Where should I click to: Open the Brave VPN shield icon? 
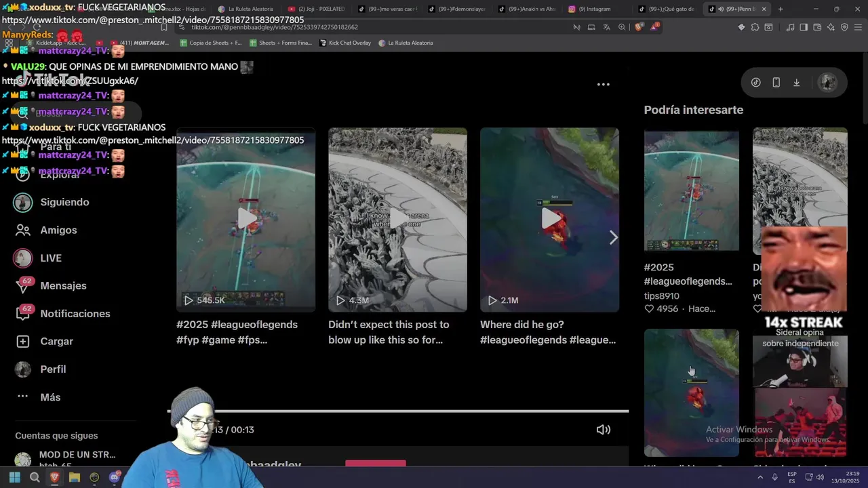pyautogui.click(x=844, y=27)
